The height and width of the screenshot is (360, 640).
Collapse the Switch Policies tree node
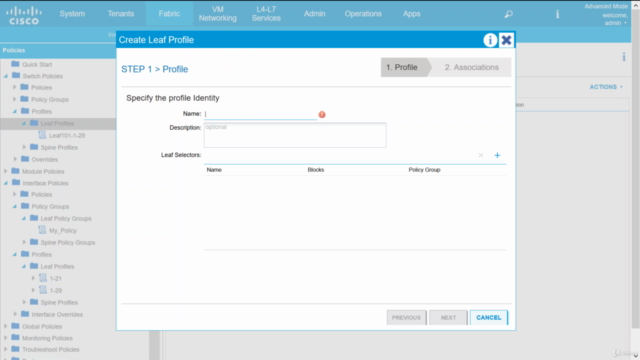(6, 76)
